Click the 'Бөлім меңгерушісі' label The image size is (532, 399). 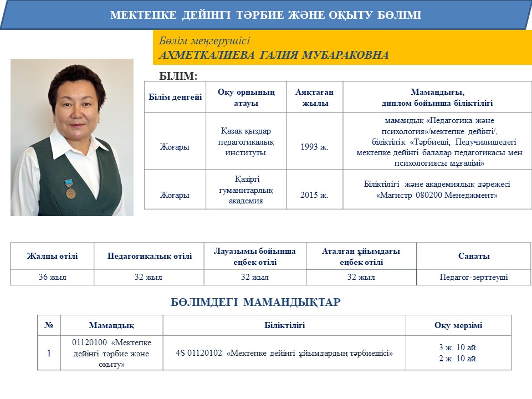(204, 41)
